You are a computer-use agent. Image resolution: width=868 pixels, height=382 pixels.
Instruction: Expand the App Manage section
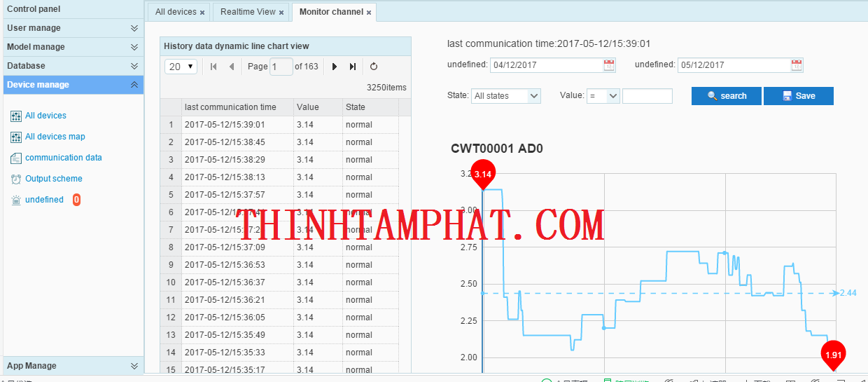pyautogui.click(x=134, y=366)
